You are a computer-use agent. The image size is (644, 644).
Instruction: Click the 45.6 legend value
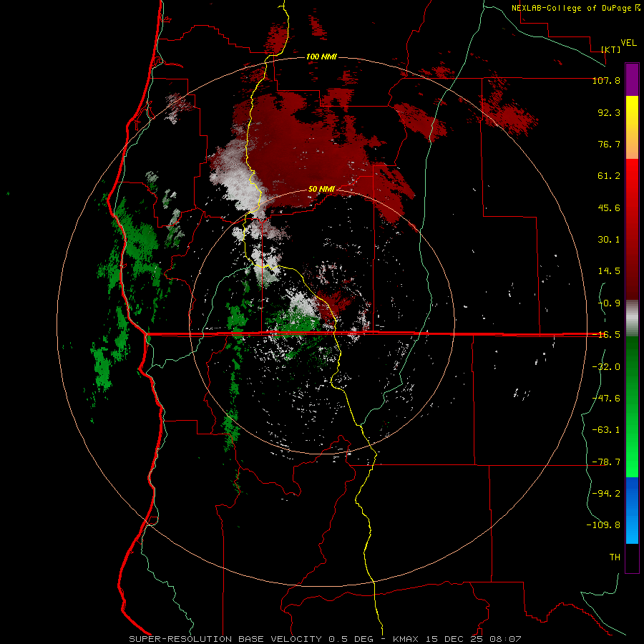(x=609, y=208)
